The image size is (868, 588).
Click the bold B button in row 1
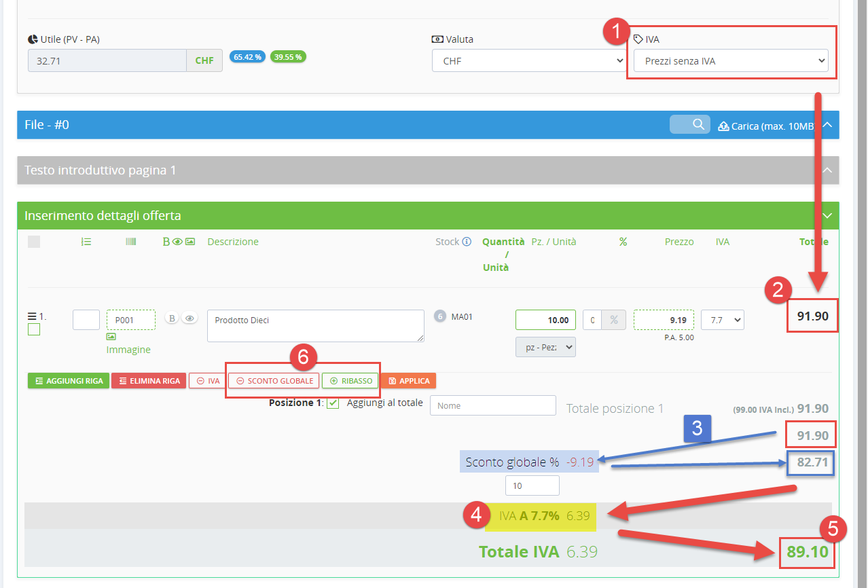point(172,318)
